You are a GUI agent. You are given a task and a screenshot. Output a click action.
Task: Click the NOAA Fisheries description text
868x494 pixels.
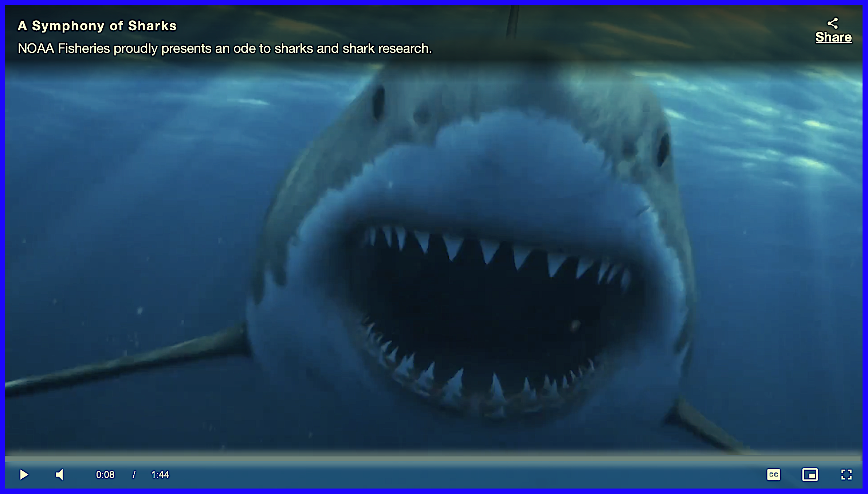click(x=225, y=48)
